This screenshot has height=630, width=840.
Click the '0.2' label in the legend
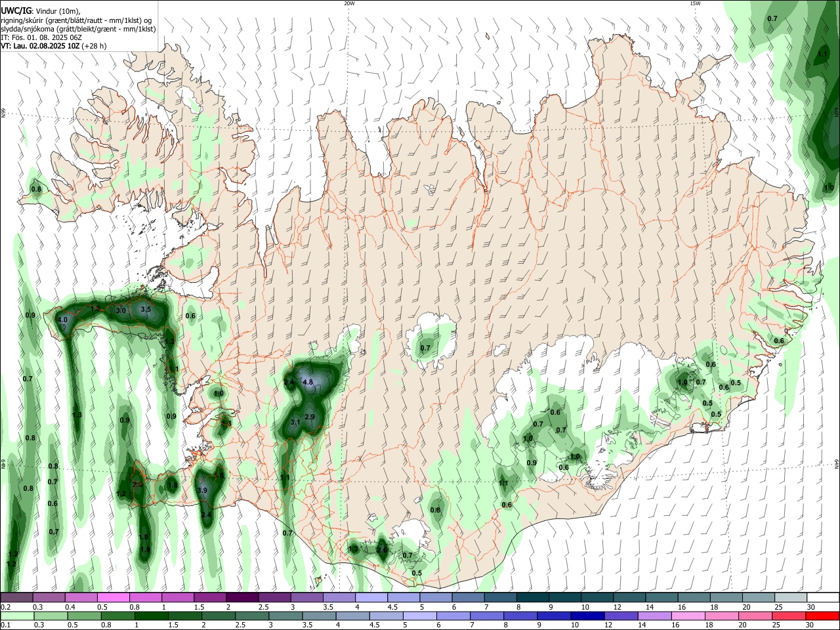click(x=6, y=607)
